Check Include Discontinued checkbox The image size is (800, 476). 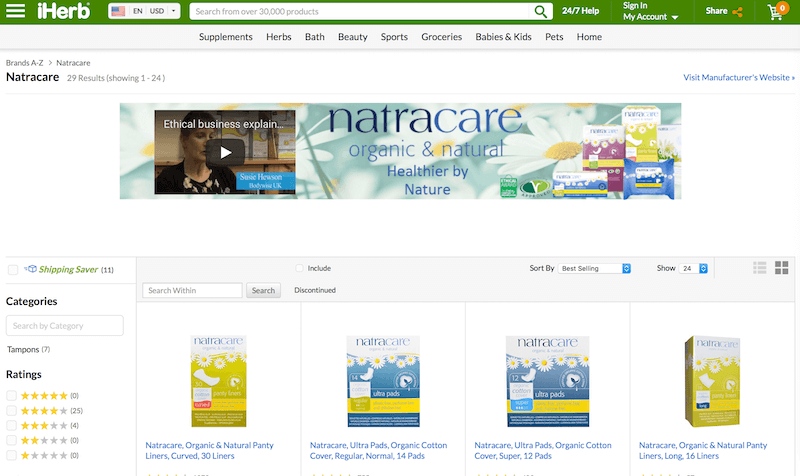(299, 268)
